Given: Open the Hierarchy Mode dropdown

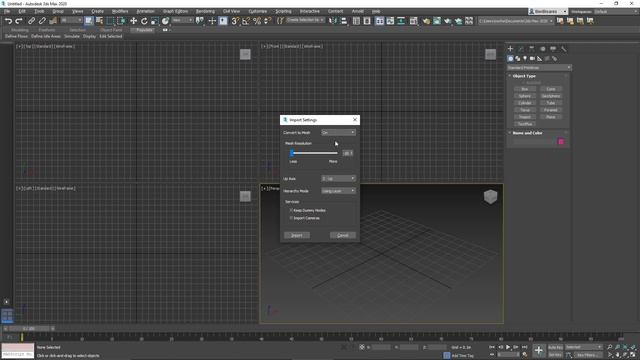Looking at the screenshot, I should 338,191.
